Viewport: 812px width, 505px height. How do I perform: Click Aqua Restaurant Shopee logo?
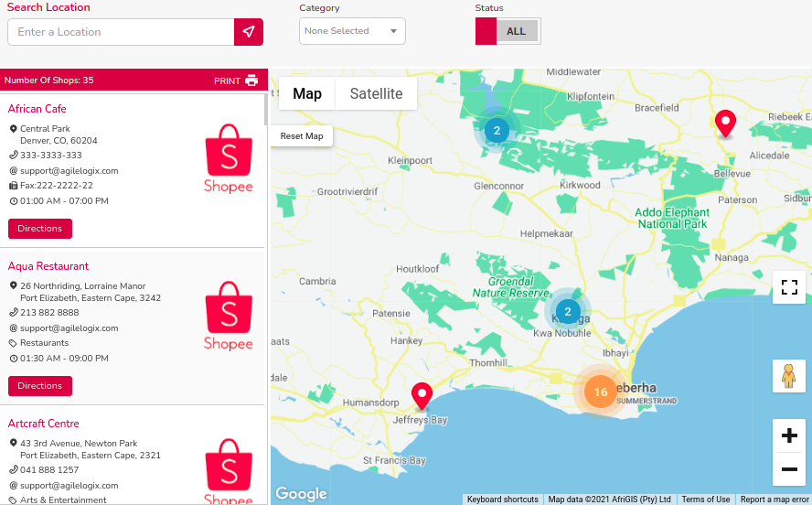(x=229, y=316)
